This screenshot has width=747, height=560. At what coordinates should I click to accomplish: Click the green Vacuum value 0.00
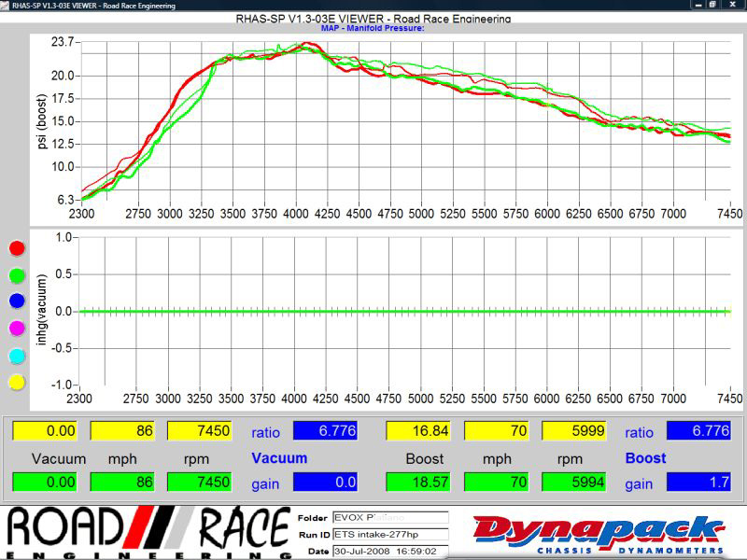click(44, 482)
